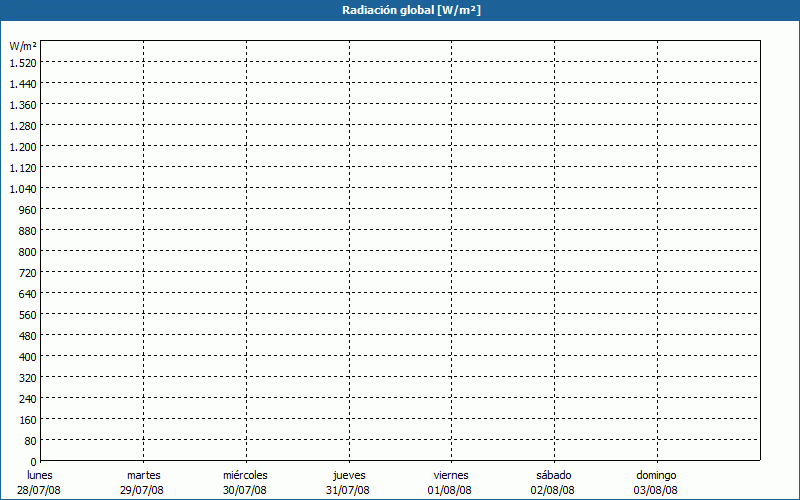Click the "martes" day label

pos(143,475)
